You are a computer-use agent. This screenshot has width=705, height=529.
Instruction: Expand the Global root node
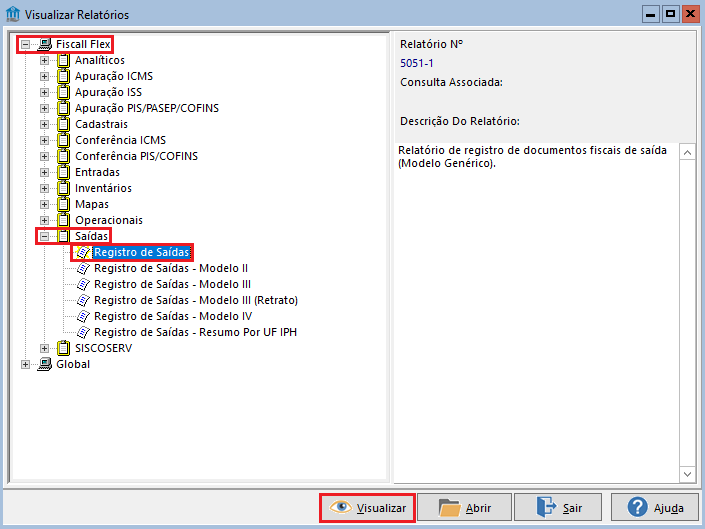(26, 365)
